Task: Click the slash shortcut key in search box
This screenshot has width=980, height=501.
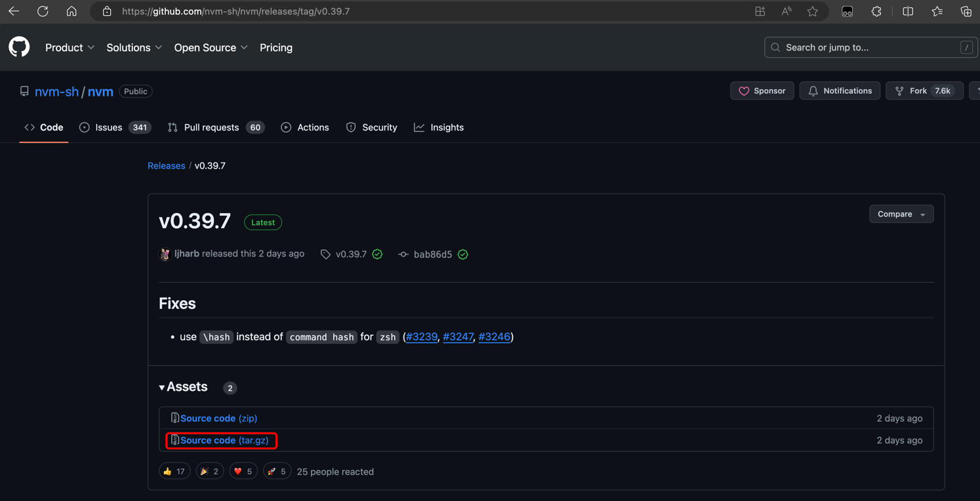Action: (966, 47)
